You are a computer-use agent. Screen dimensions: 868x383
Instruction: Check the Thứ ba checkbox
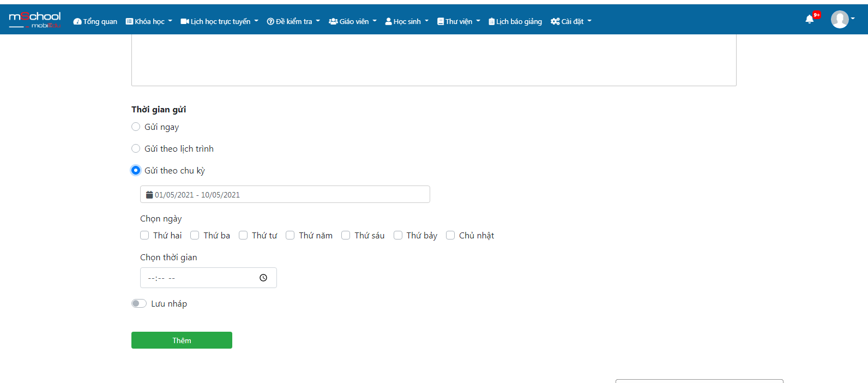[195, 235]
